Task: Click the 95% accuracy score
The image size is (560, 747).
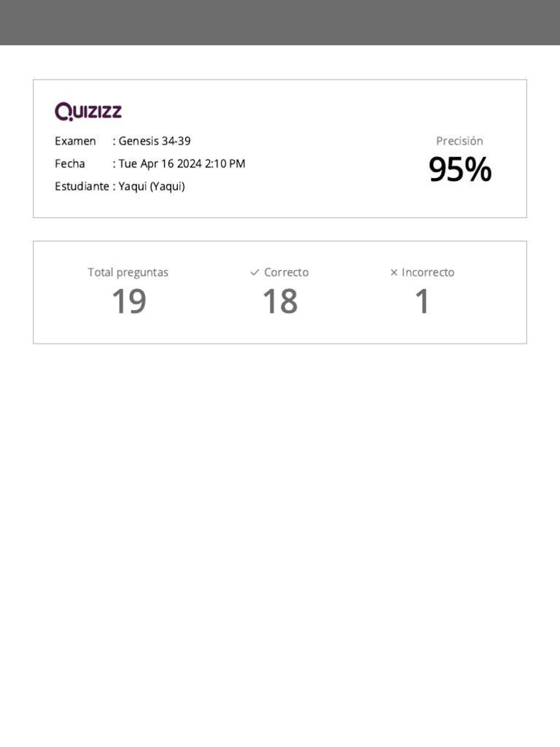Action: 459,170
